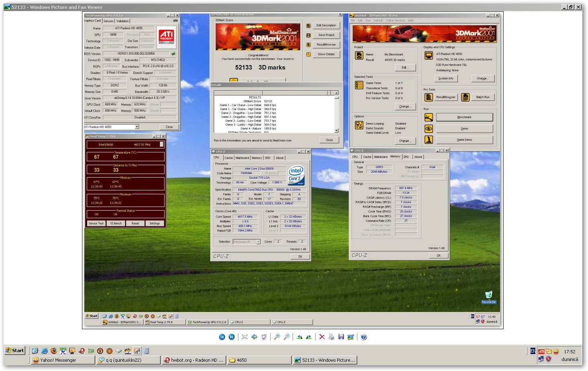Screen dimensions: 588x371
Task: Click the orange gear Quick Launch icon
Action: (109, 351)
